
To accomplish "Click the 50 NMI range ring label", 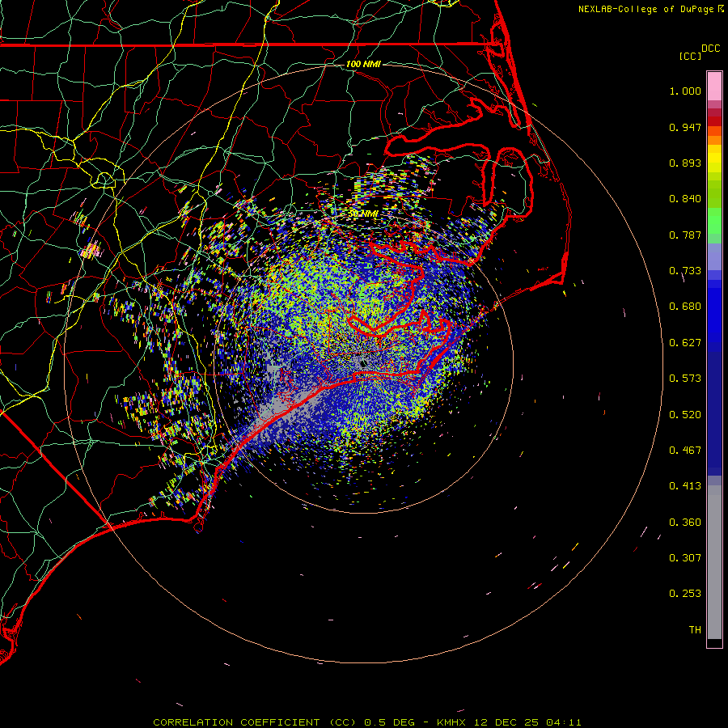I will (x=363, y=214).
